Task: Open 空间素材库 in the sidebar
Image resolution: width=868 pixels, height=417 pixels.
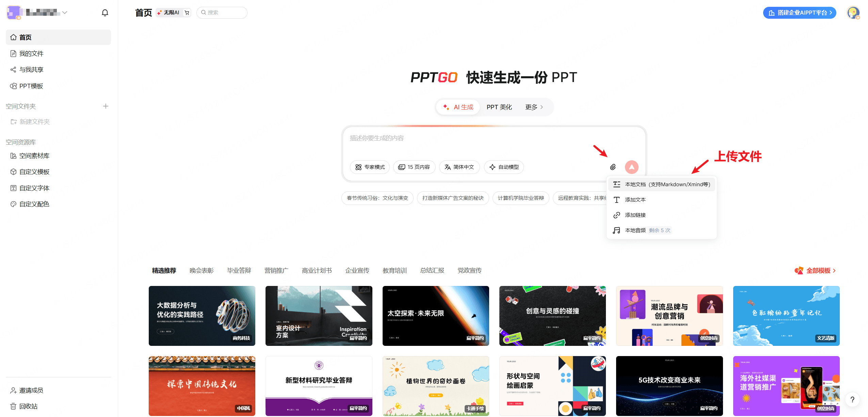Action: pyautogui.click(x=34, y=156)
